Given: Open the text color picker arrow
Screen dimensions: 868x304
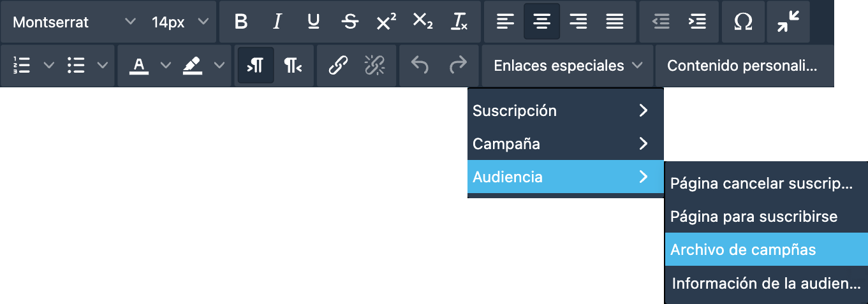Looking at the screenshot, I should tap(166, 65).
